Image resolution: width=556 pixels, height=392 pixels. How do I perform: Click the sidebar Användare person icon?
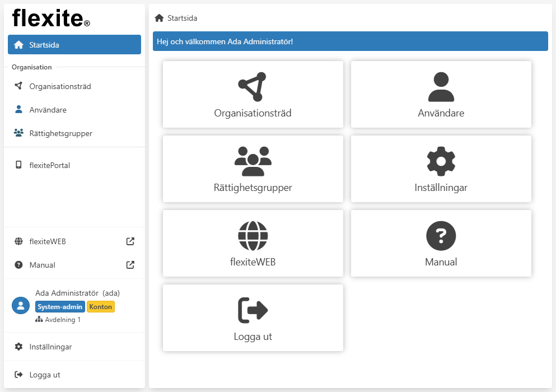(19, 109)
